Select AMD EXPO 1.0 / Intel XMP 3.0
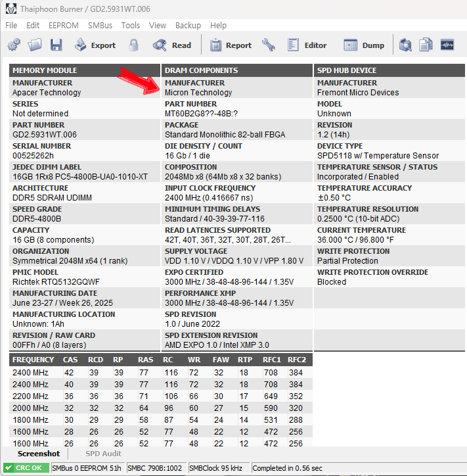Viewport: 467px width, 476px height. point(217,345)
